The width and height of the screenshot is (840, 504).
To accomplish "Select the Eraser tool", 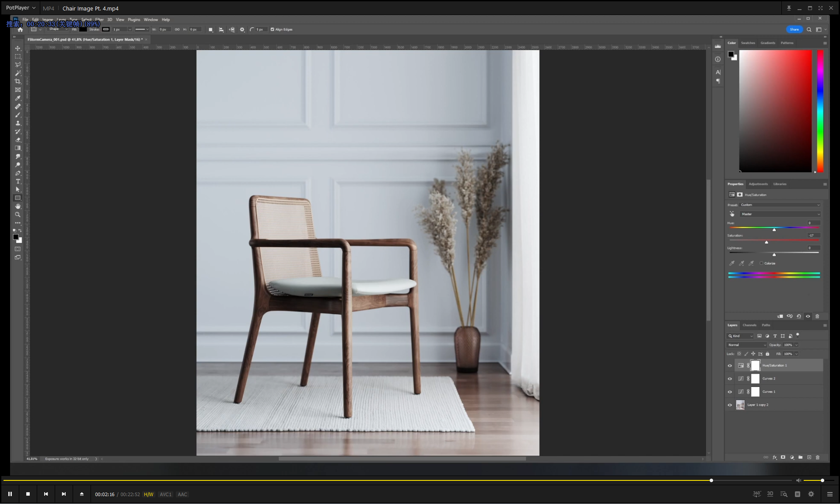I will click(18, 140).
